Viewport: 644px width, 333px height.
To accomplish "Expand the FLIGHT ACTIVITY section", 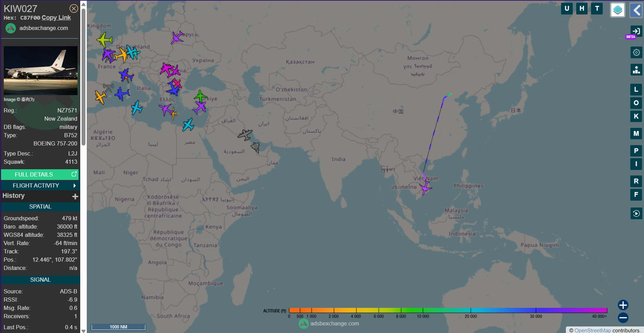I will [40, 185].
